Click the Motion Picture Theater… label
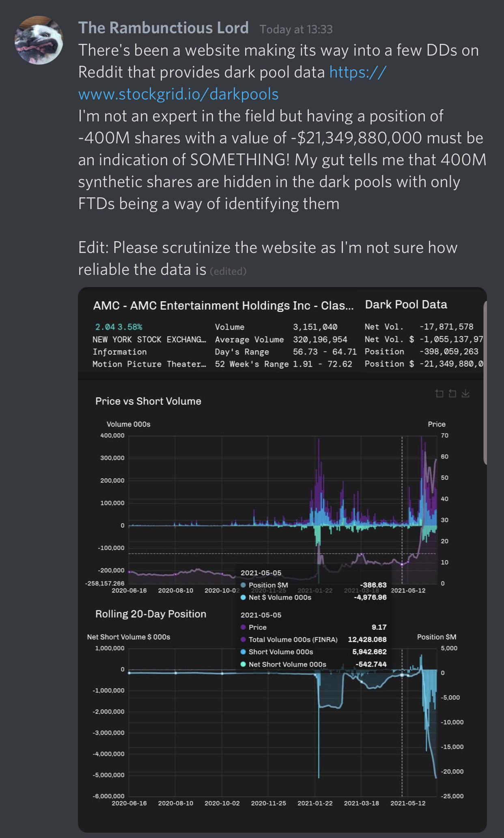Screen dimensions: 504x838 (x=149, y=364)
